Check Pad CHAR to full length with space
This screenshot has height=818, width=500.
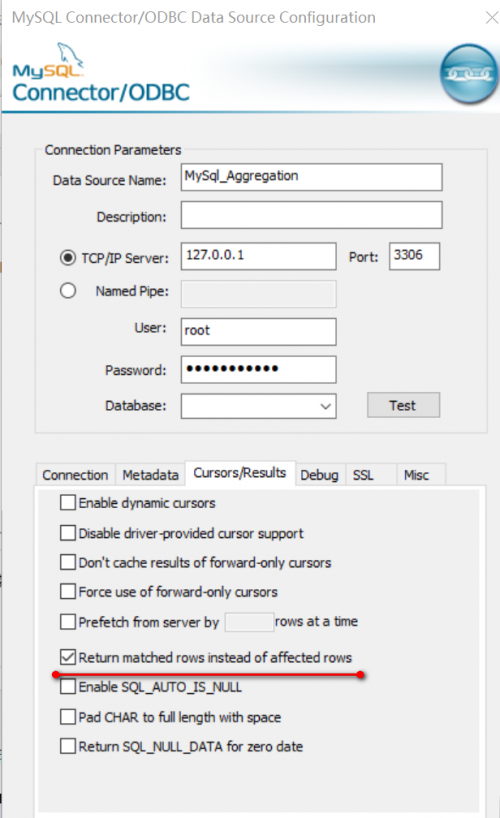tap(68, 717)
